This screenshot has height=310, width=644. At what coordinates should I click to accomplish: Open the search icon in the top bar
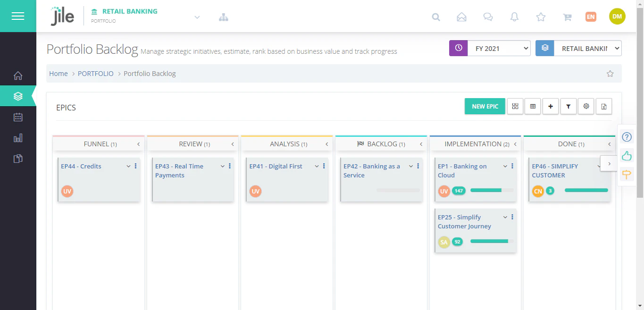(x=435, y=17)
